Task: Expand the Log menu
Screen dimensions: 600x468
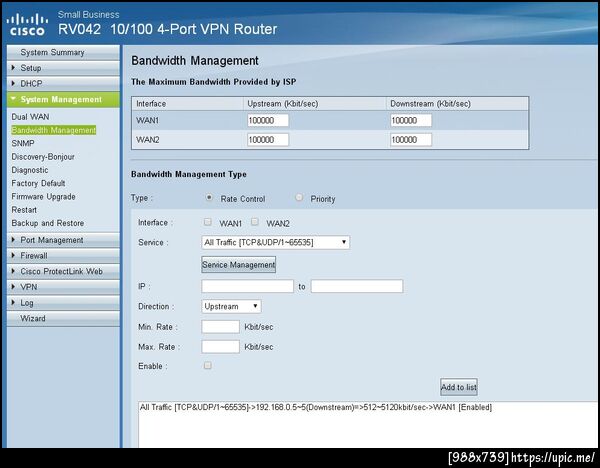Action: click(x=63, y=303)
